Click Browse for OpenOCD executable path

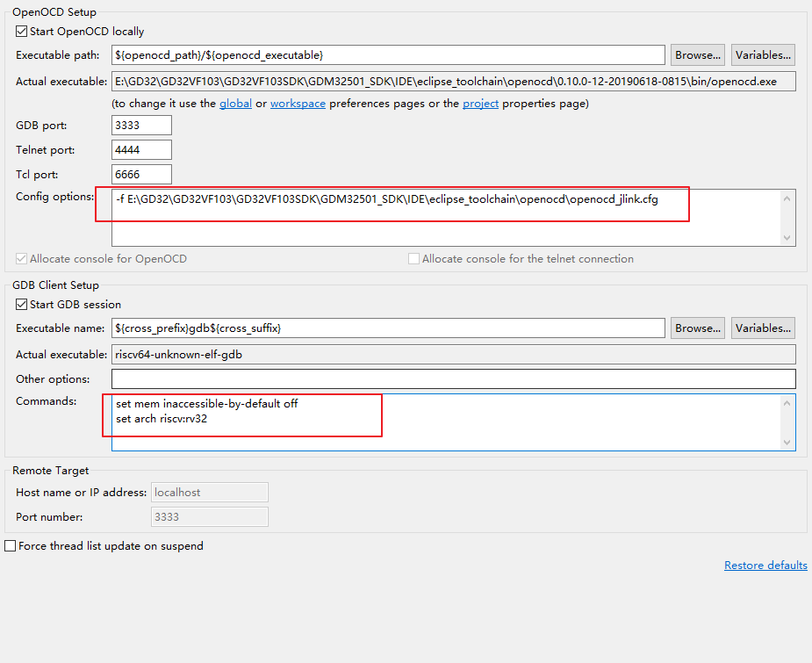tap(698, 55)
